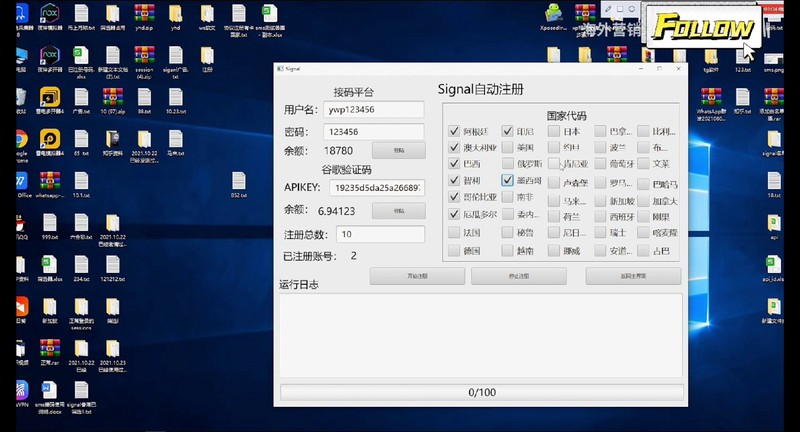800x432 pixels.
Task: Check the 俄罗斯 country checkbox
Action: coord(507,163)
